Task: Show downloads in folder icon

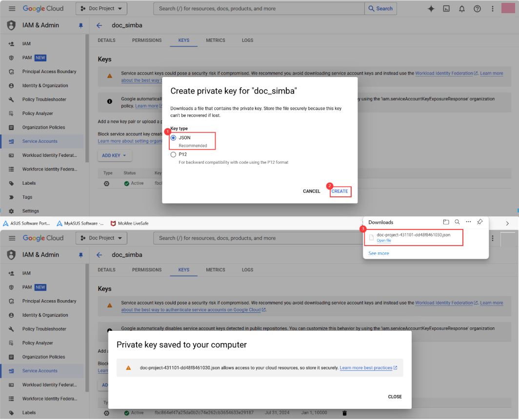Action: [x=446, y=222]
